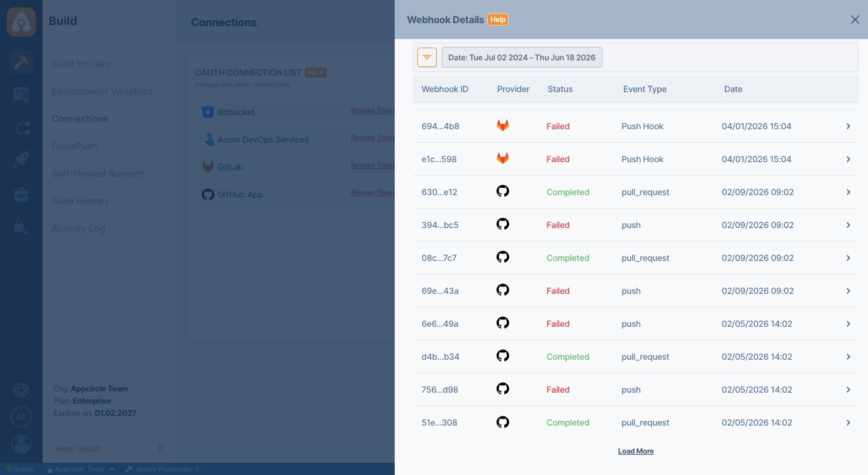Click the Date range filter chip
Screen dimensions: 868x475
[x=522, y=57]
